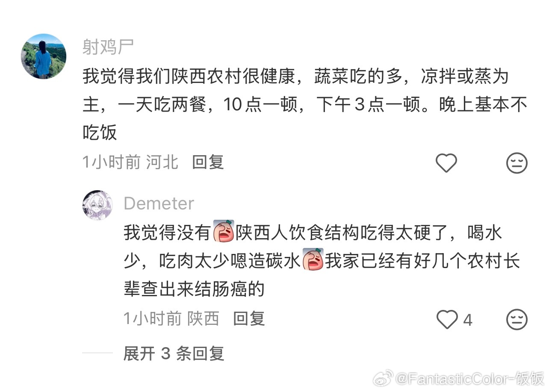Dislike 射鸡尸's comment with face icon

[x=517, y=163]
